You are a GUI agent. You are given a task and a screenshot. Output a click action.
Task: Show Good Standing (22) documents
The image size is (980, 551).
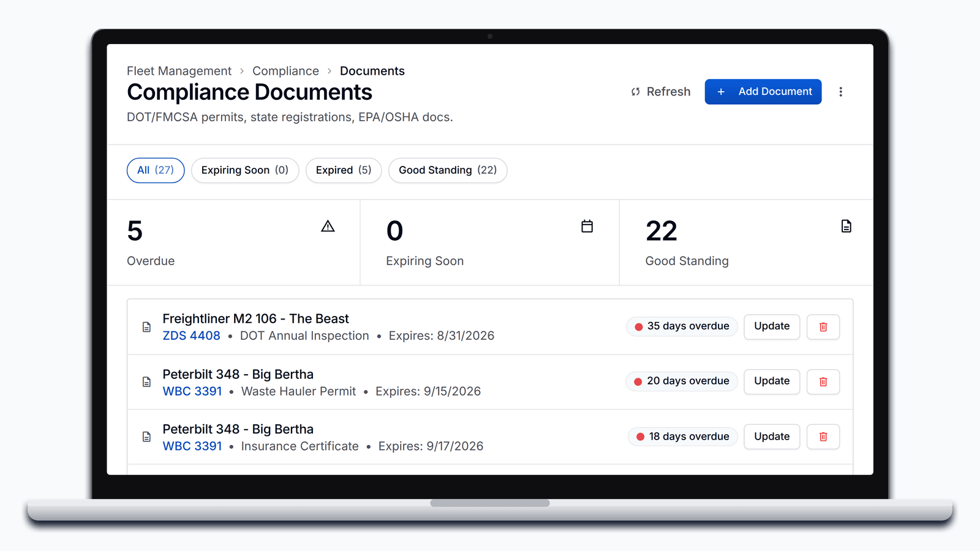coord(448,170)
